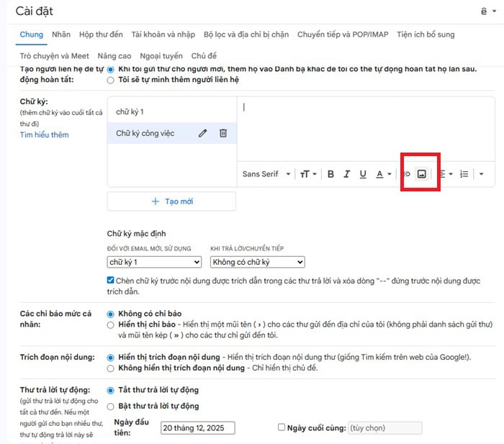Delete the Chữ ký công việc signature
504x444 pixels.
point(223,133)
